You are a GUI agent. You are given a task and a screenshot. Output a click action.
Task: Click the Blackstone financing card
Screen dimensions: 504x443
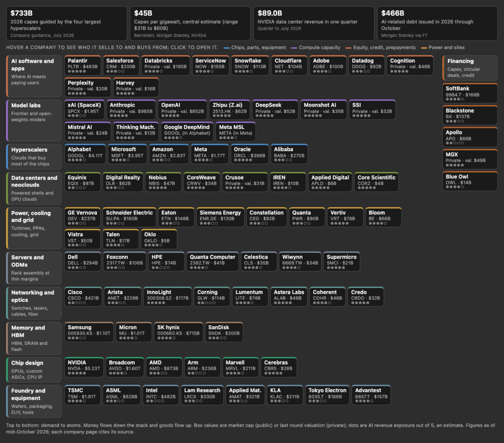[470, 115]
